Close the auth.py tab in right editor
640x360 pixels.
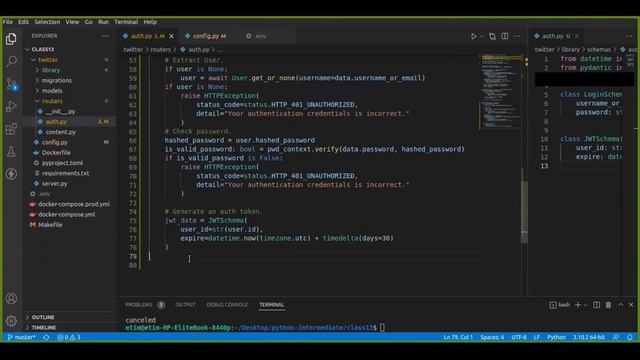577,36
